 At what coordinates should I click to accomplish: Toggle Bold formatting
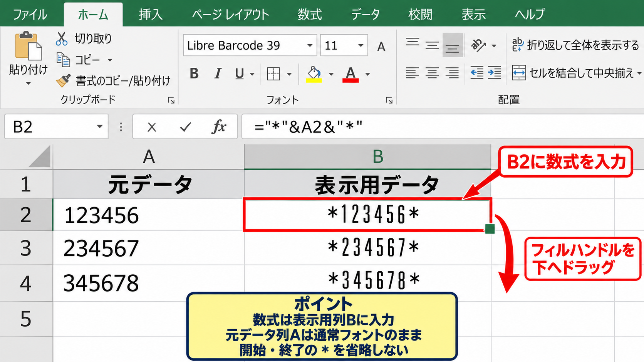(x=194, y=73)
